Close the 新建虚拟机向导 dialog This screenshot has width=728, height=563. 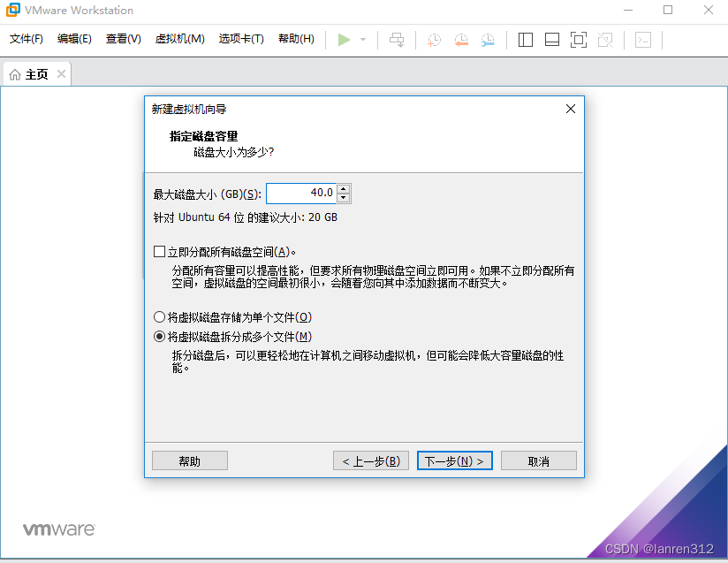point(571,109)
